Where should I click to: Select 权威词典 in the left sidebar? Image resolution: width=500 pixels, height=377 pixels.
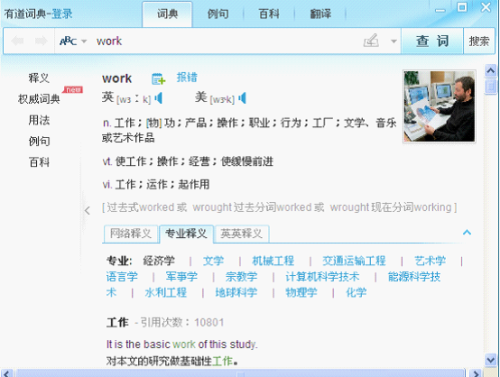coord(39,99)
